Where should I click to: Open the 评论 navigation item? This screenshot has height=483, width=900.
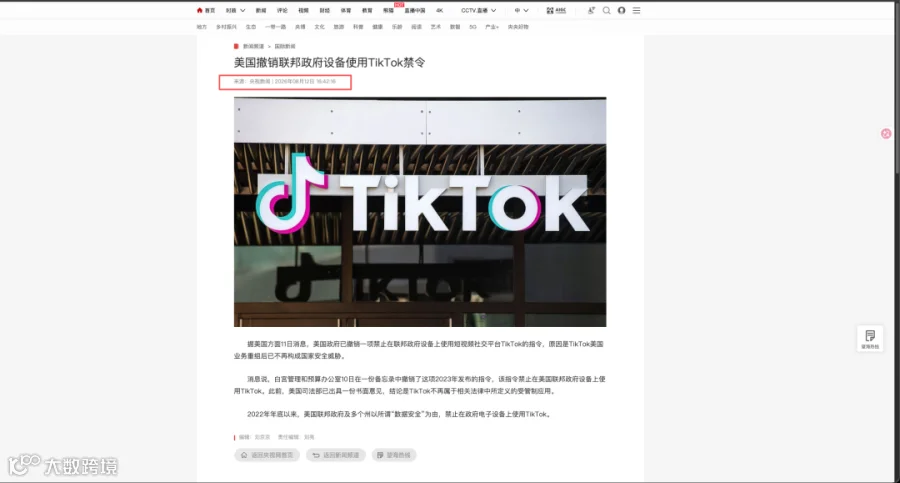point(282,10)
